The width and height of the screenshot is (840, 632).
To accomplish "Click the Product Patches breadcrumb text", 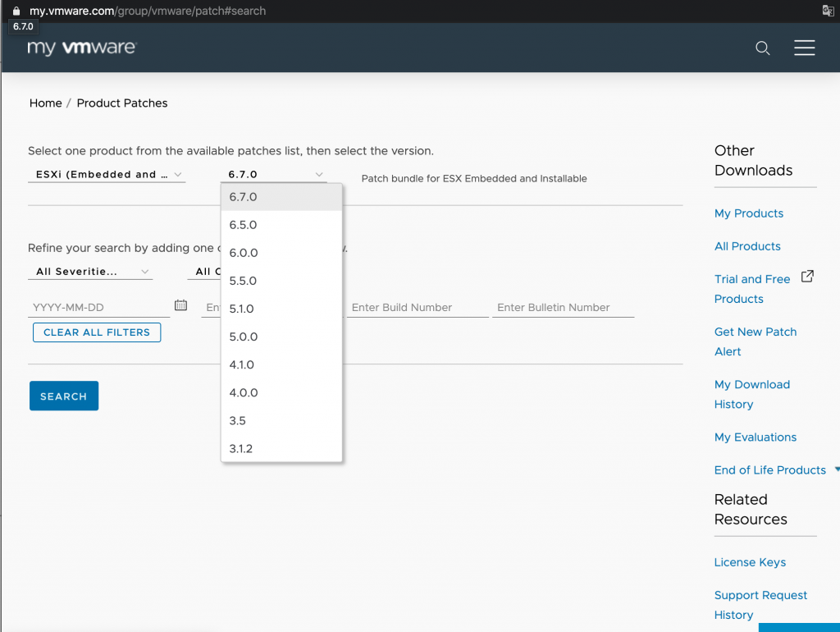I will pos(122,103).
